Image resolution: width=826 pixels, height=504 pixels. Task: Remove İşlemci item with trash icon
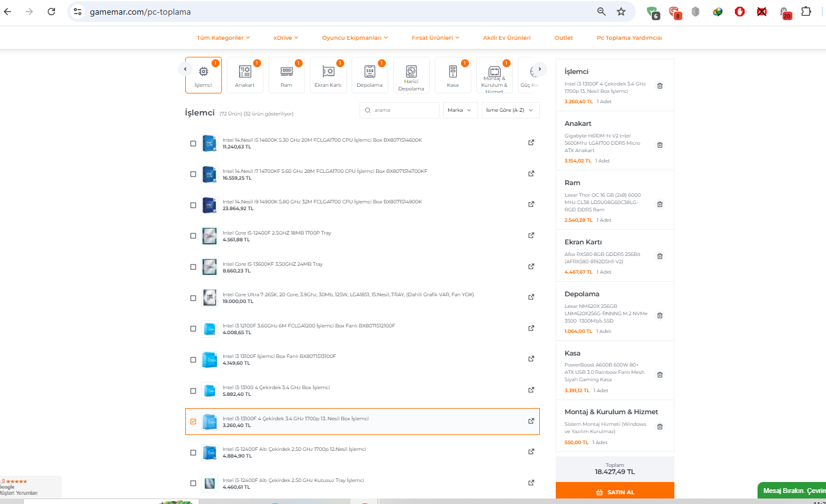point(660,86)
